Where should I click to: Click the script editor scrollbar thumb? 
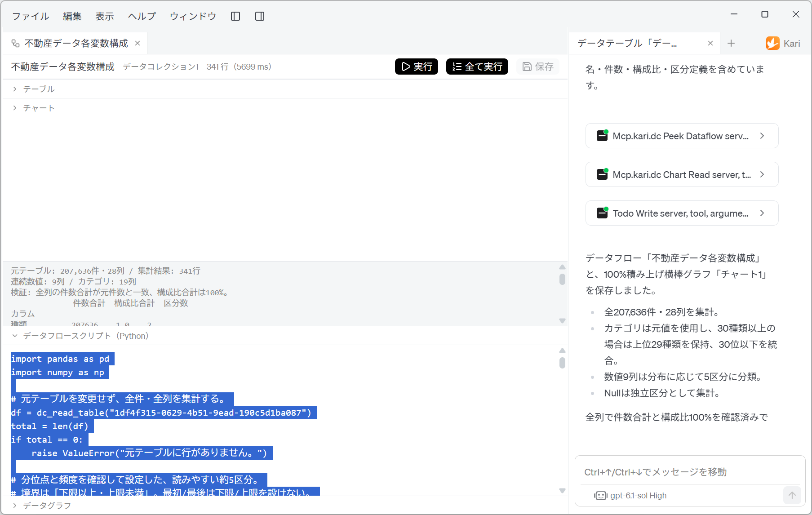tap(562, 363)
